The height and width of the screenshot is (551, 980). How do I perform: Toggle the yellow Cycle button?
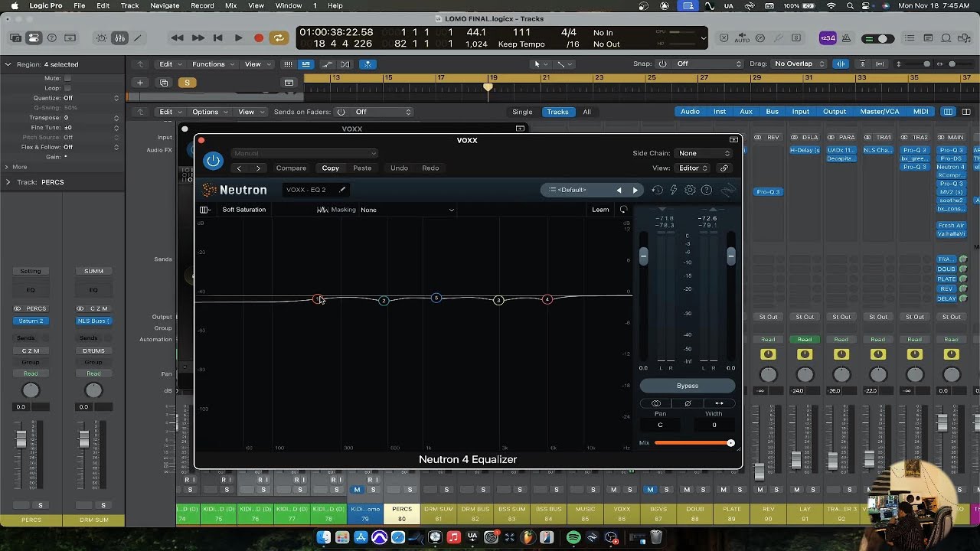(279, 37)
